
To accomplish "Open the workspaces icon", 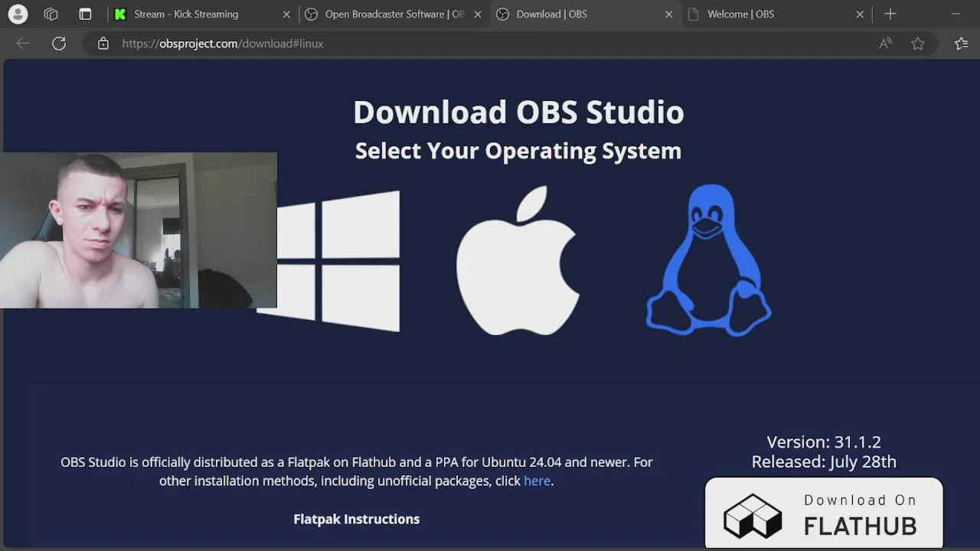I will click(x=51, y=14).
